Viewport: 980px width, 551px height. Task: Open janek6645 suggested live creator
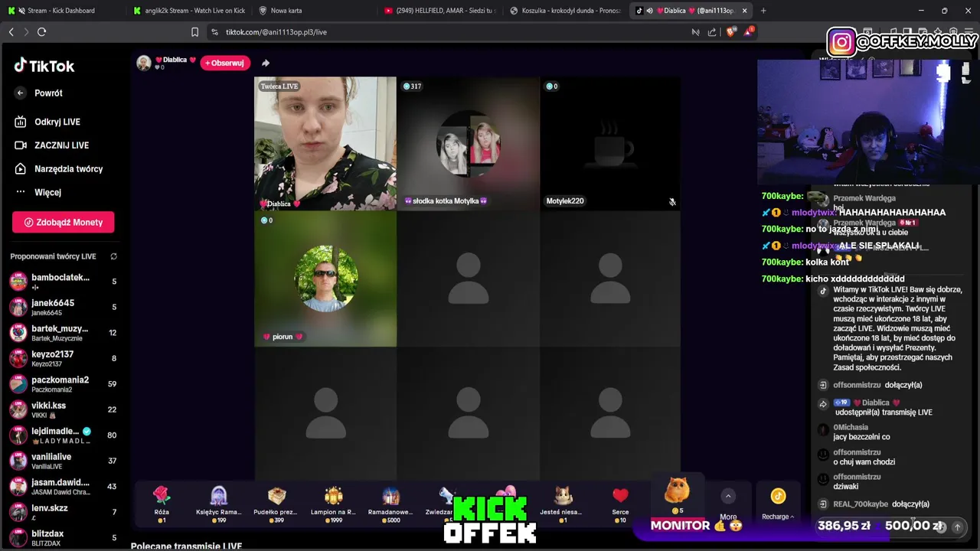pos(63,307)
